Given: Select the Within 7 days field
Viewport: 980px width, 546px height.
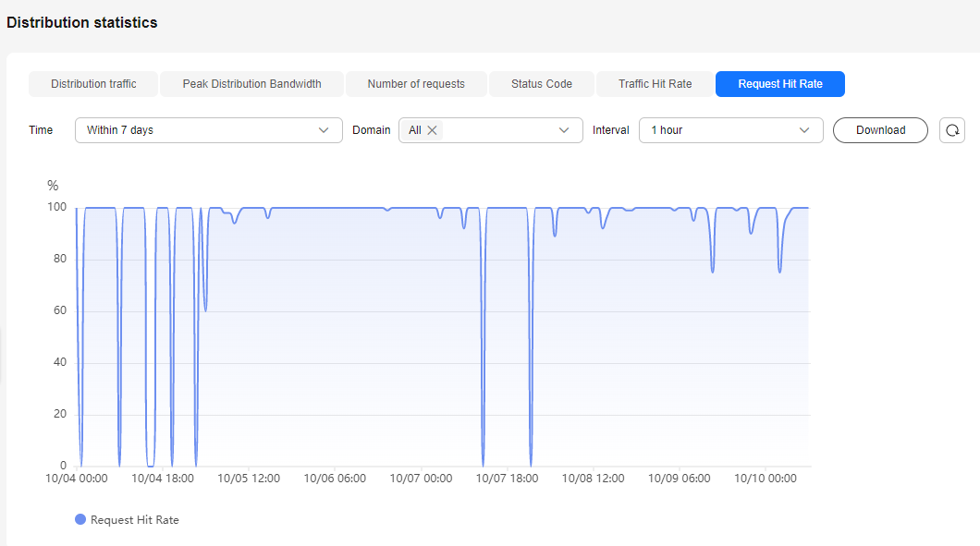Looking at the screenshot, I should (209, 130).
